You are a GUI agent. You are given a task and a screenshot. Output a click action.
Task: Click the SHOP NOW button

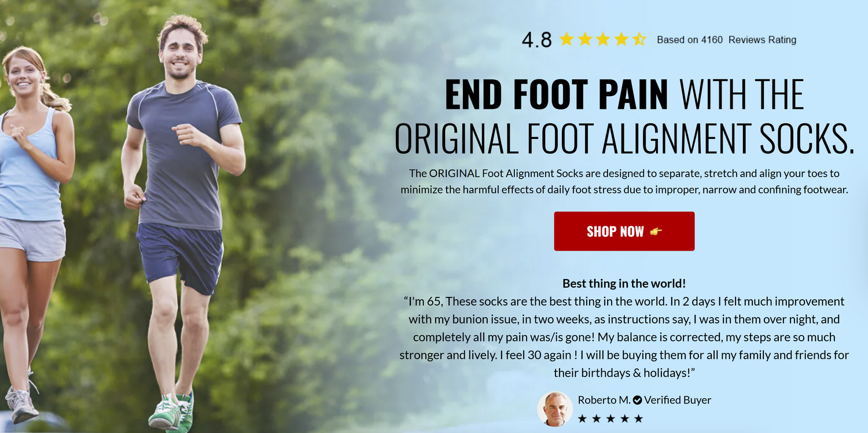pos(624,231)
